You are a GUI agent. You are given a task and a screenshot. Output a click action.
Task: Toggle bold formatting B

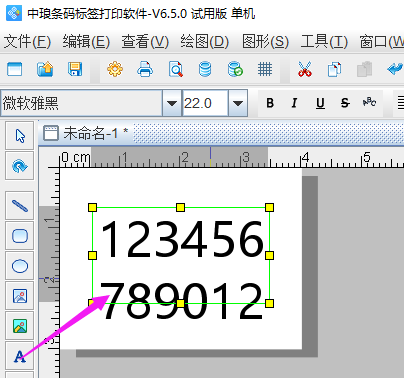[270, 103]
